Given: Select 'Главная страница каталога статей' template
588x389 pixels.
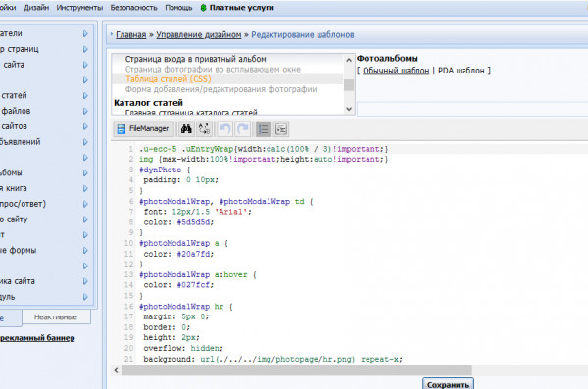Looking at the screenshot, I should 191,112.
